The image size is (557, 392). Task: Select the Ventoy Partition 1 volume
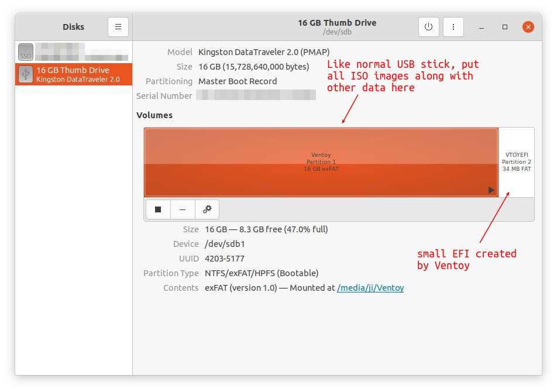321,162
